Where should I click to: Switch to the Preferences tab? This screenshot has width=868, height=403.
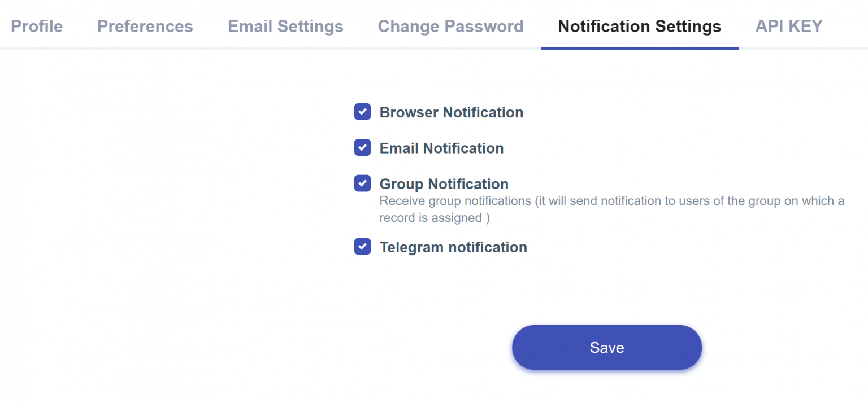click(x=145, y=27)
